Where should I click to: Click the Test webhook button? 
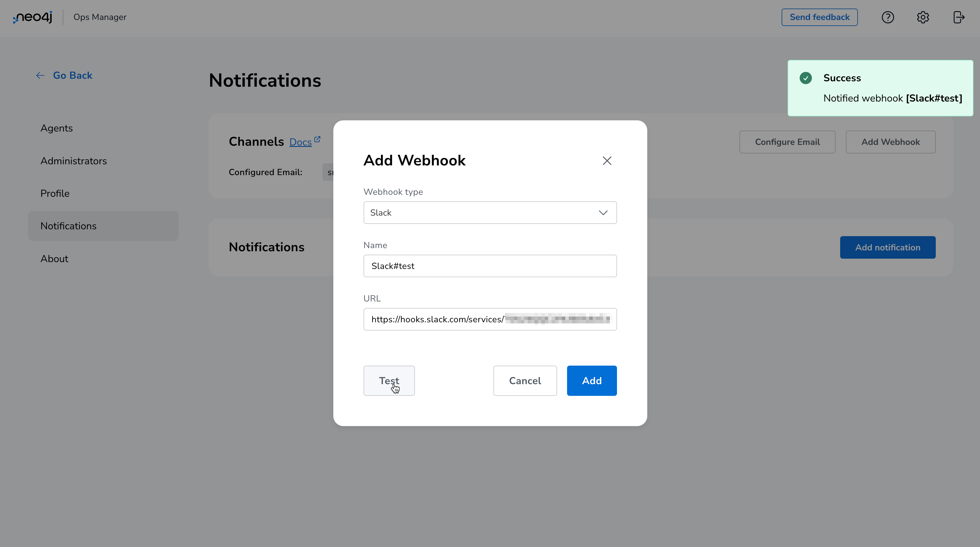[389, 380]
